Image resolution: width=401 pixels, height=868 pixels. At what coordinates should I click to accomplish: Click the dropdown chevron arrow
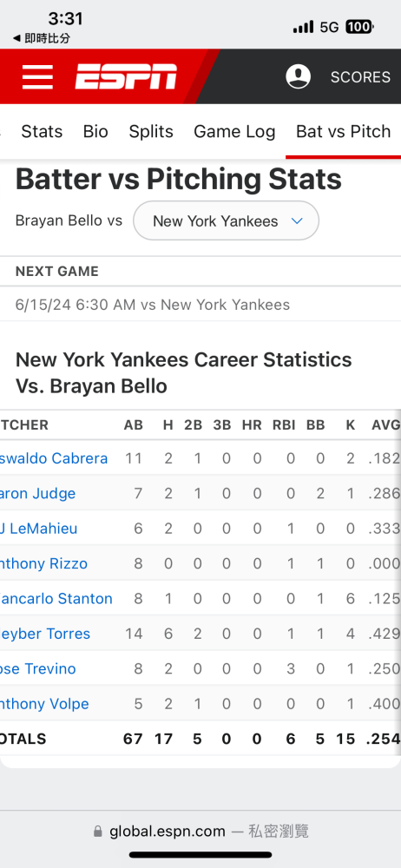point(297,220)
